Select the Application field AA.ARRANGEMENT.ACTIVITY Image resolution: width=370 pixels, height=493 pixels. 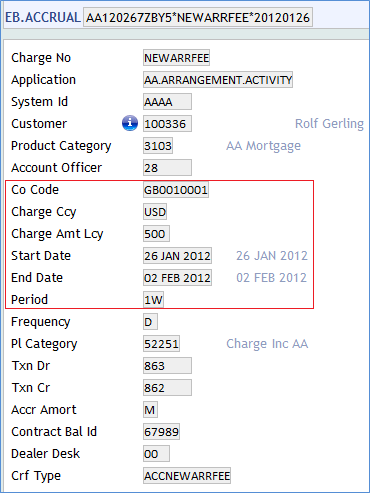[218, 80]
